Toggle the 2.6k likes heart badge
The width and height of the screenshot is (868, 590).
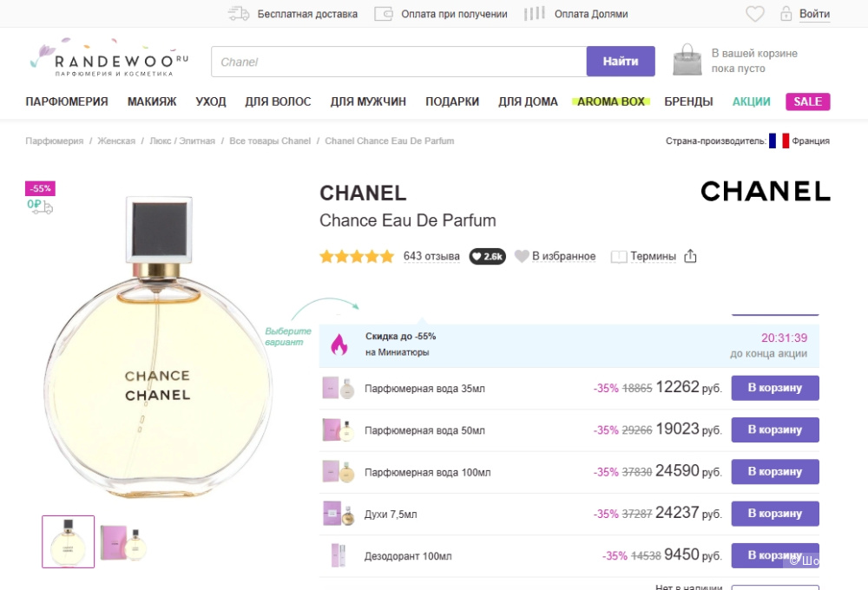coord(487,256)
